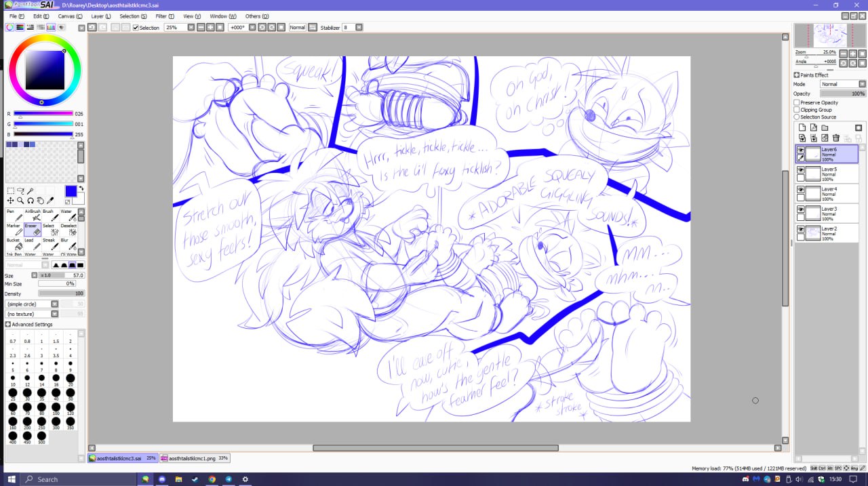Viewport: 868px width, 486px height.
Task: Click the brush Density slider
Action: (x=61, y=293)
